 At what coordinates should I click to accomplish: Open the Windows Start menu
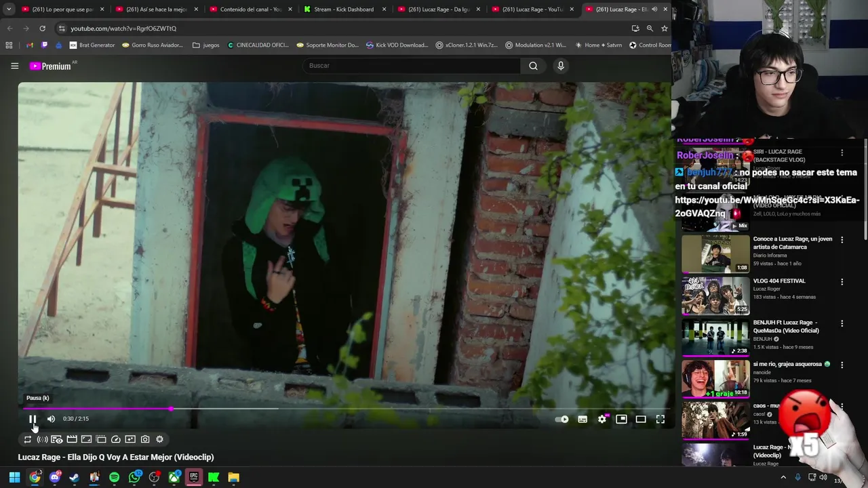14,477
